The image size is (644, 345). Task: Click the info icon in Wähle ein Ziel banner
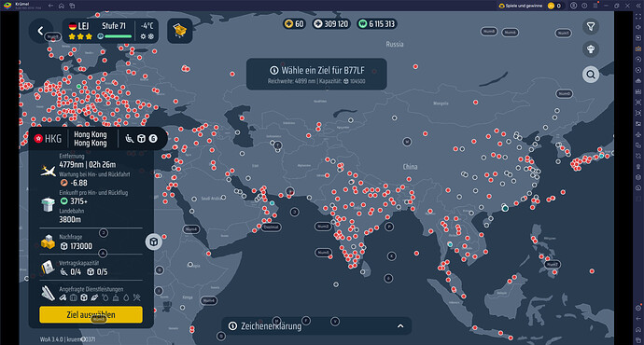(274, 70)
